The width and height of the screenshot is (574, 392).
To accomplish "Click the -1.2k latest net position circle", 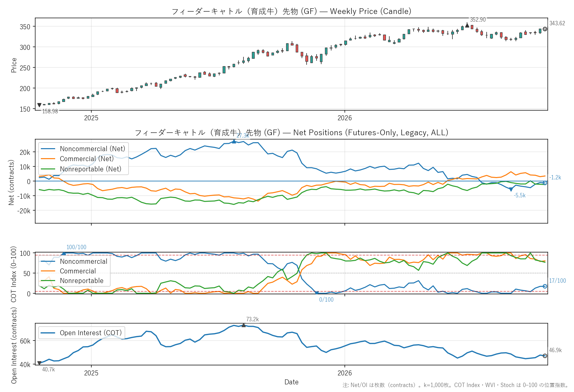I will [545, 183].
